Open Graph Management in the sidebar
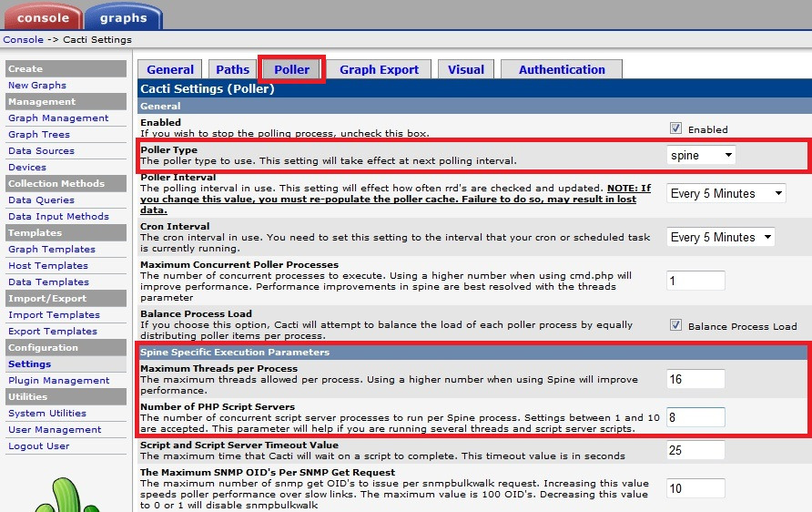812x512 pixels. coord(58,118)
